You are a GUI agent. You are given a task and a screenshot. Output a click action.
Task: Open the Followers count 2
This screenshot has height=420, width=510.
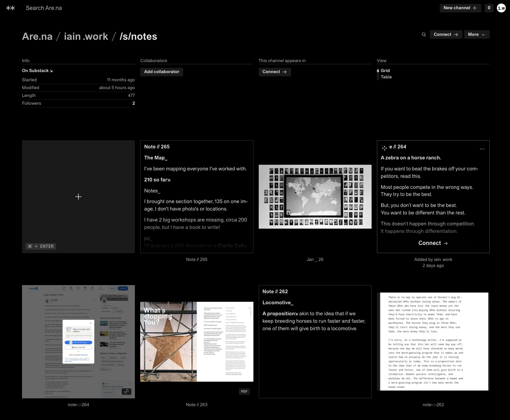pyautogui.click(x=133, y=103)
